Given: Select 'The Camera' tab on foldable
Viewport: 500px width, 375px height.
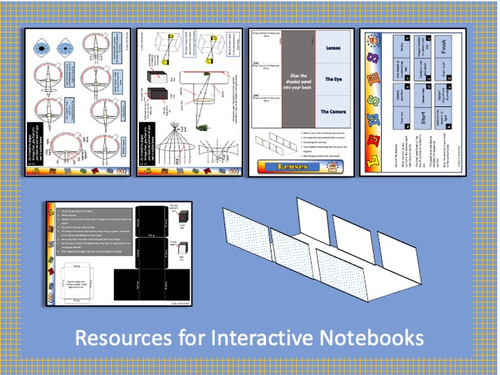Looking at the screenshot, I should 333,111.
